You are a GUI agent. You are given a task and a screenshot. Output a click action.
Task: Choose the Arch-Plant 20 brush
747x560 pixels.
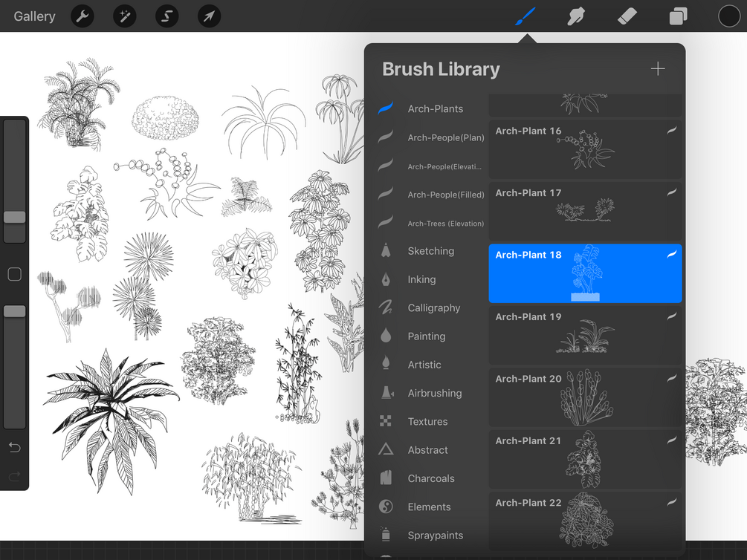(586, 397)
